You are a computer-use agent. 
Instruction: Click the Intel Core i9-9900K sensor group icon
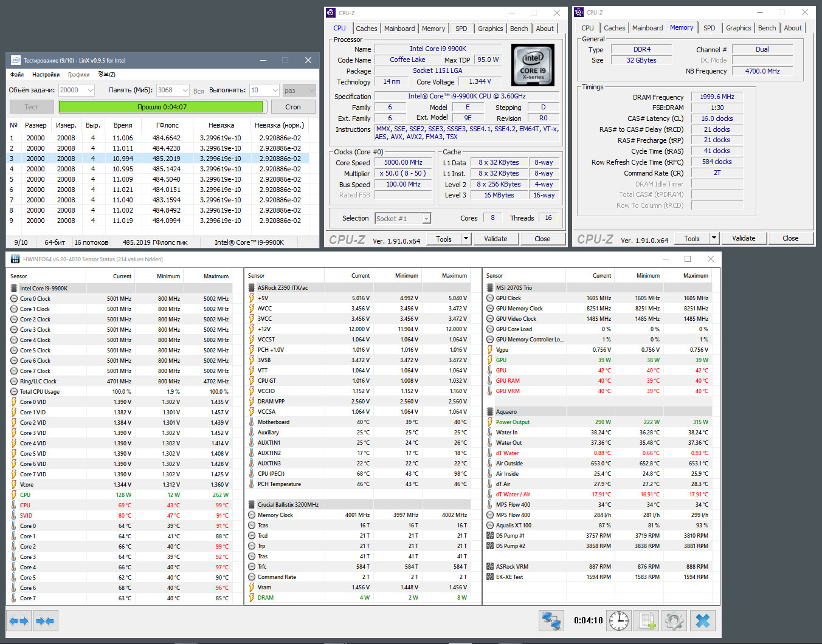[14, 288]
